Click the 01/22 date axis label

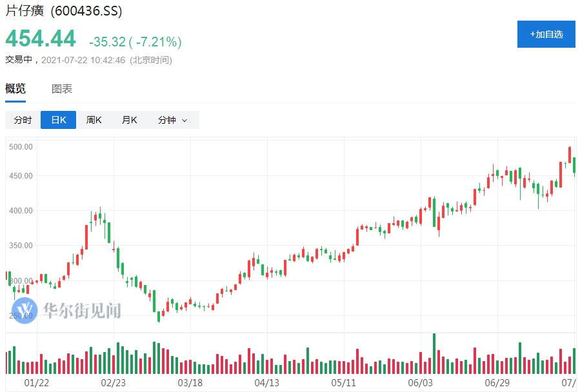pyautogui.click(x=37, y=383)
